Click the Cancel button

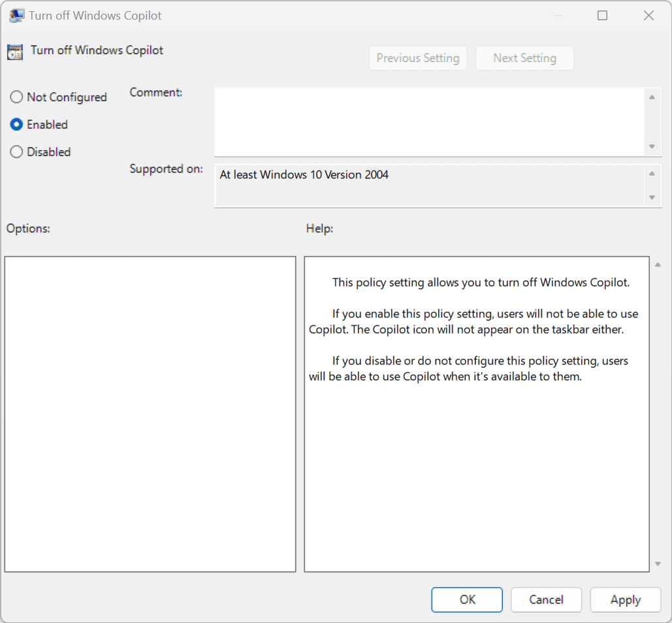[x=546, y=599]
